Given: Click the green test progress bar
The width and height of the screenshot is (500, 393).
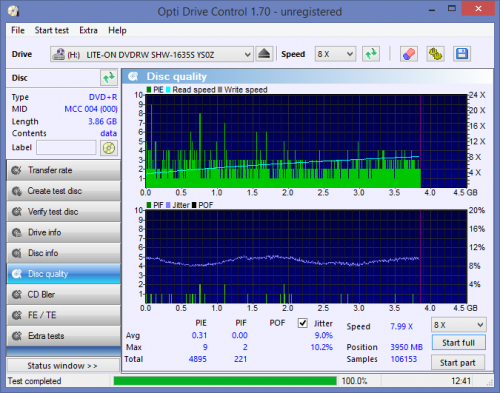Looking at the screenshot, I should pos(225,381).
